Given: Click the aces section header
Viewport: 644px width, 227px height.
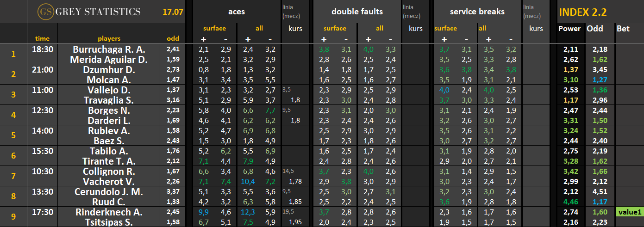Looking at the screenshot, I should click(x=237, y=12).
